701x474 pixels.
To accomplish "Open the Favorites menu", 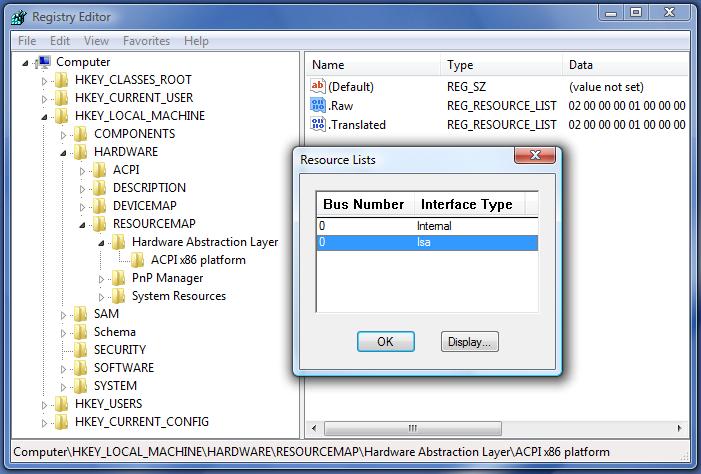I will 146,41.
